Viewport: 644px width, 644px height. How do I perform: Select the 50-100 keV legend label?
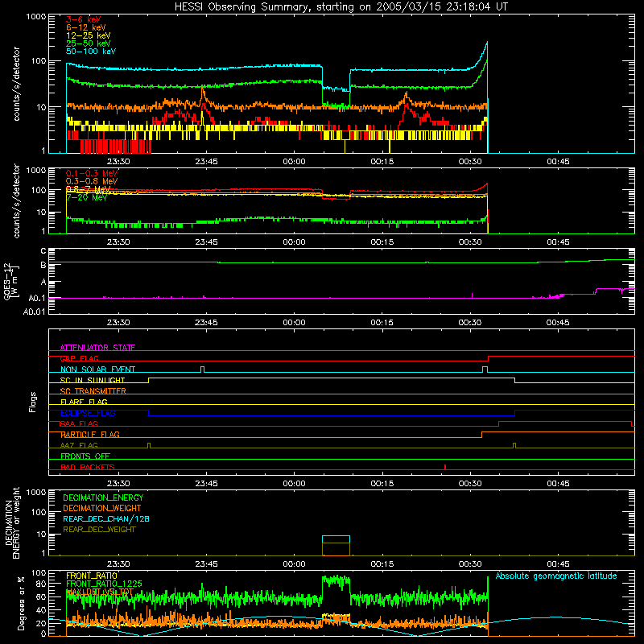coord(91,52)
